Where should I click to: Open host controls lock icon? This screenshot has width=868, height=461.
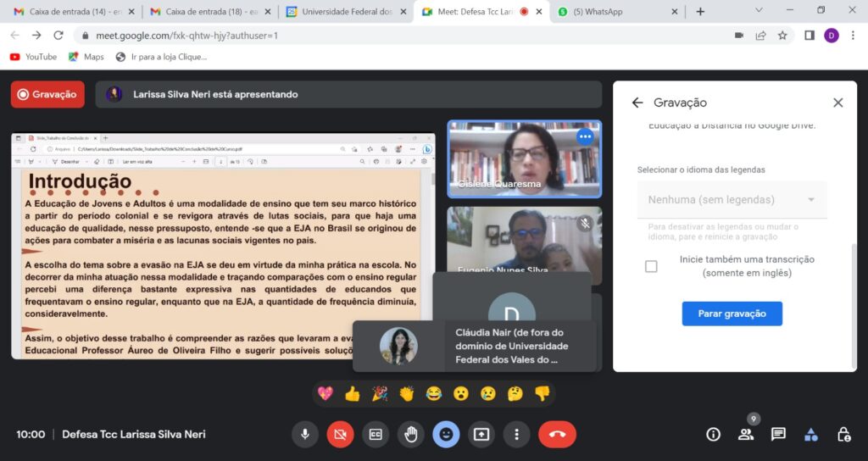pos(843,435)
